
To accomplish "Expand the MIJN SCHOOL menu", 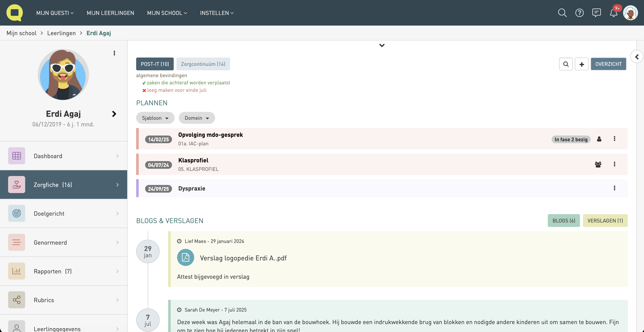I will pos(167,13).
